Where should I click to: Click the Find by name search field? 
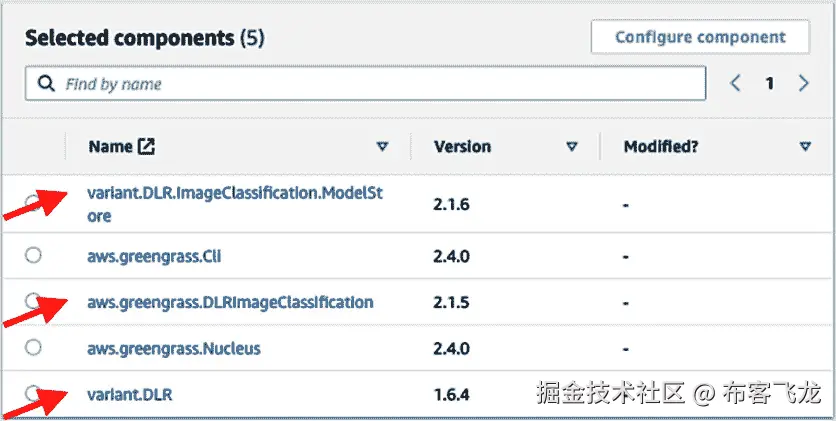365,84
